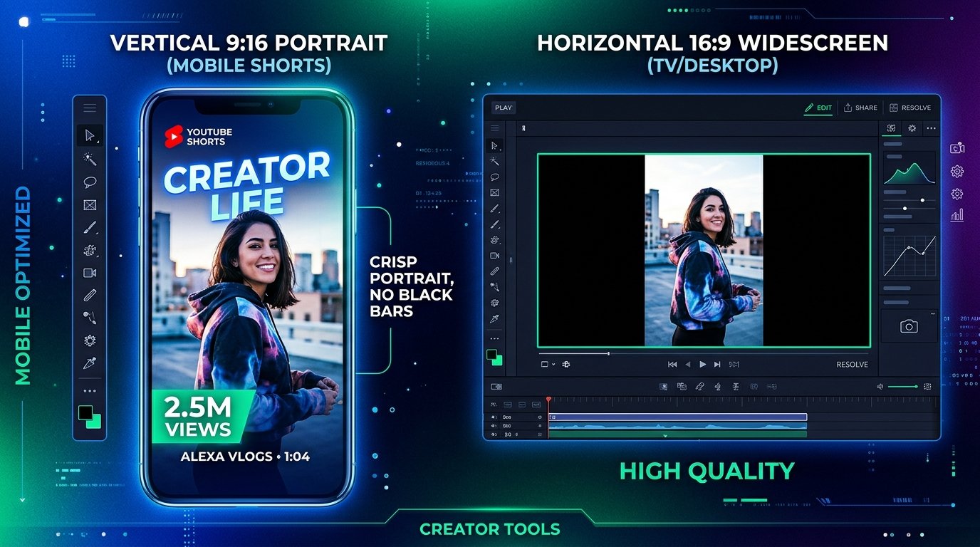The image size is (980, 547).
Task: Open the bar chart icon at far right edge
Action: 957,214
